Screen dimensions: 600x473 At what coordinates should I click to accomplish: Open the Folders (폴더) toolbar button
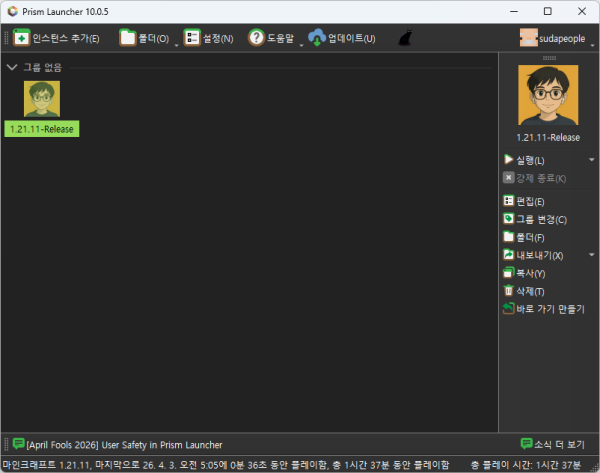[128, 38]
